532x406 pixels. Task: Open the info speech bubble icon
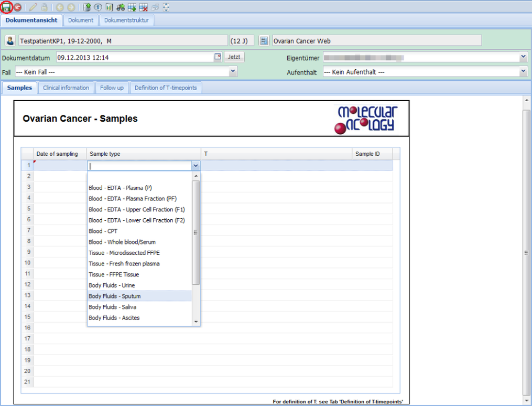(98, 7)
